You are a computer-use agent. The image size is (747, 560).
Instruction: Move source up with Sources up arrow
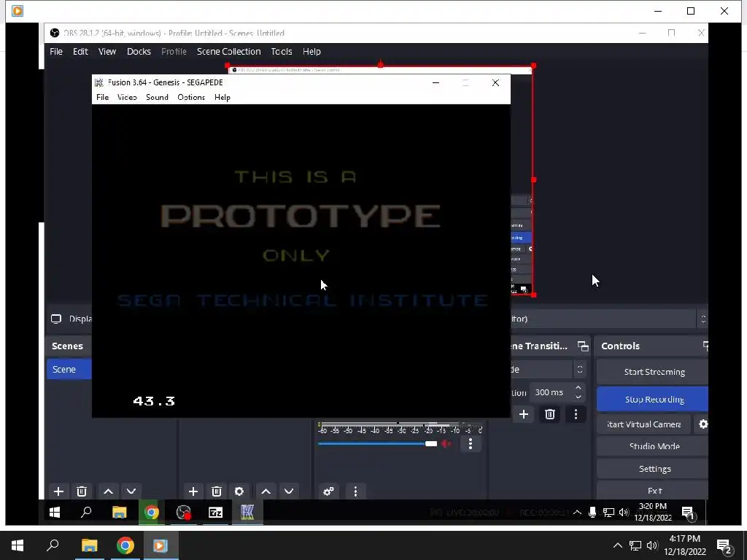(266, 491)
